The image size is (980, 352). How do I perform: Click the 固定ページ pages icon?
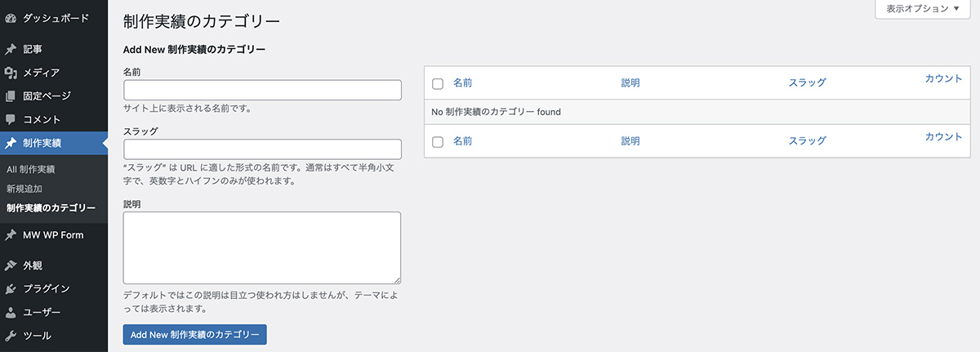(11, 96)
